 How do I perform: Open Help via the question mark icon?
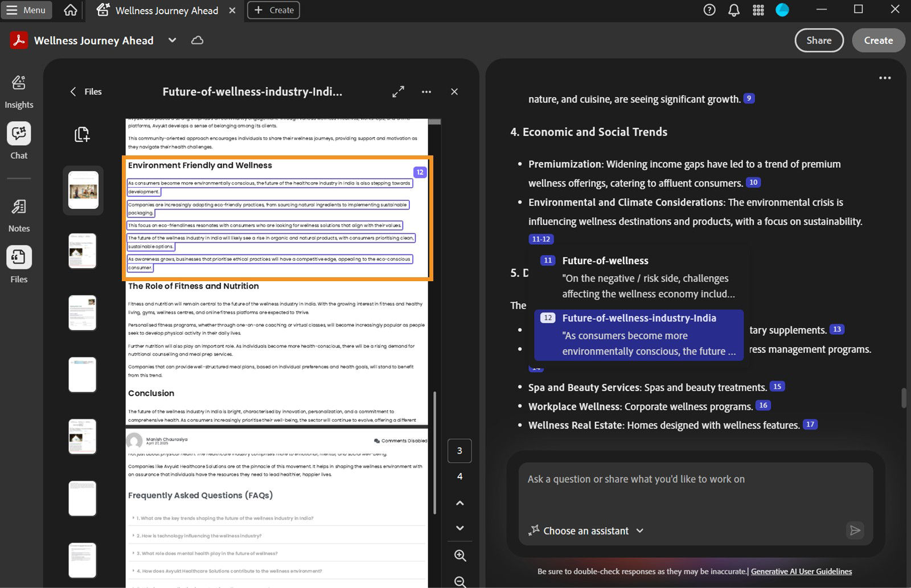coord(709,10)
